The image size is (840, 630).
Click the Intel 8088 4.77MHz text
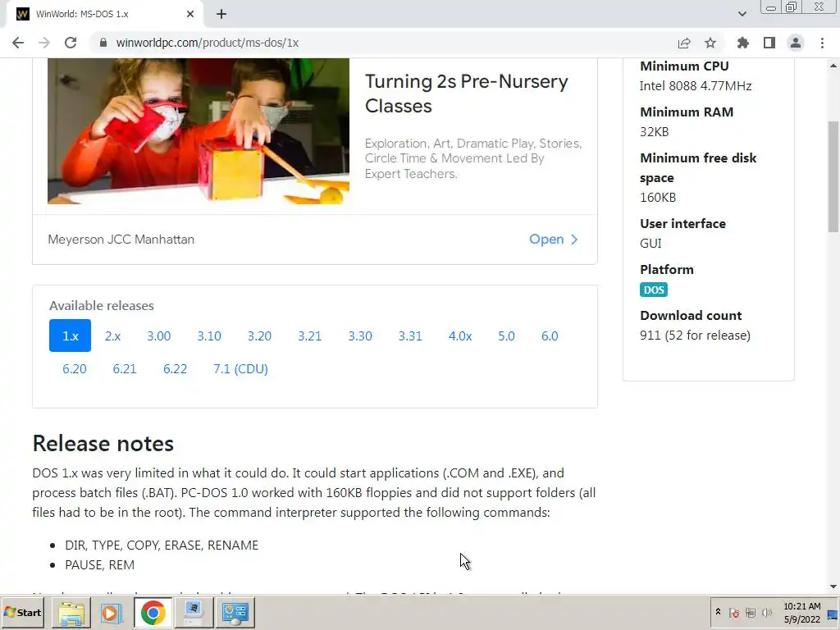696,85
